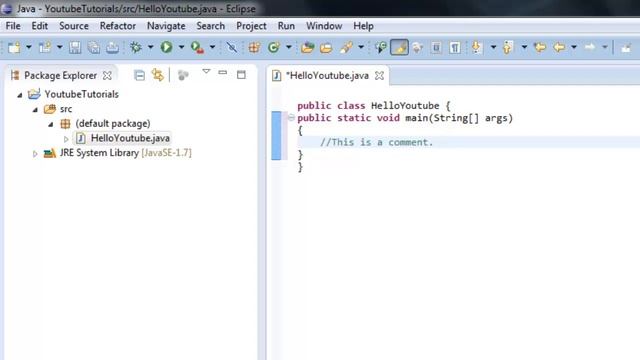Open the Navigate menu
640x360 pixels.
pyautogui.click(x=166, y=26)
